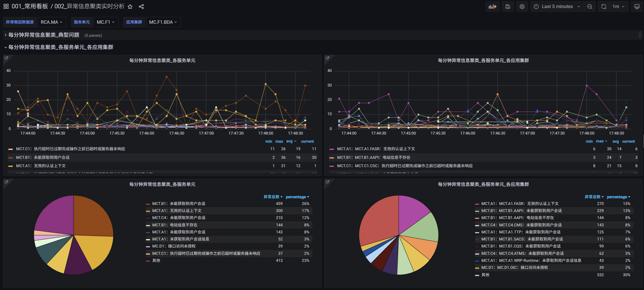The width and height of the screenshot is (644, 290).
Task: Open the Last 5 minutes time picker
Action: [x=557, y=7]
